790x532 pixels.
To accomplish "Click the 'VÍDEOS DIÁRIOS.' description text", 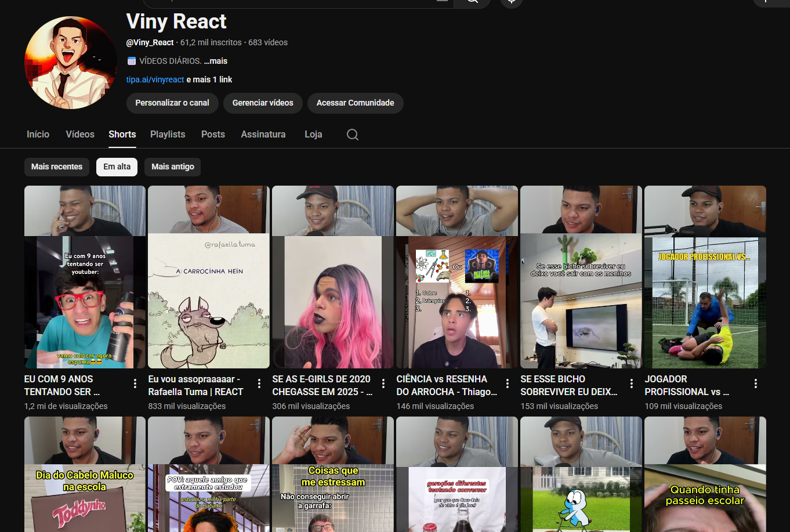I will (171, 61).
